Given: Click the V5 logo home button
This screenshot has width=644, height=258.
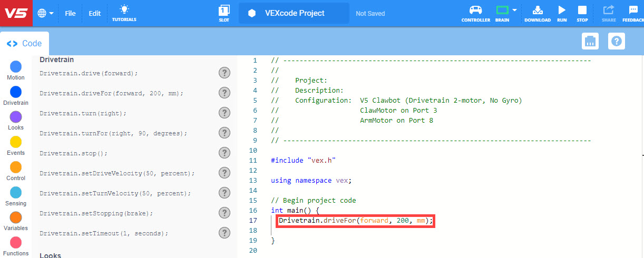Looking at the screenshot, I should click(x=16, y=13).
